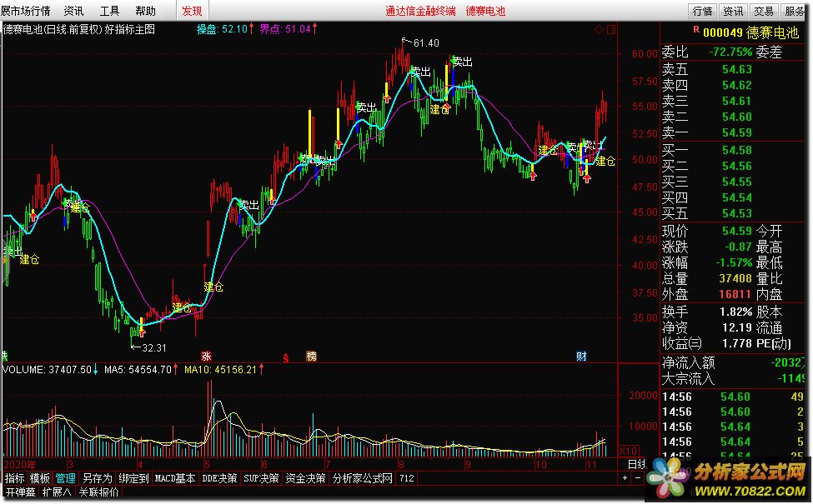Click the plus zoom-in button
The image size is (813, 504).
(x=625, y=478)
